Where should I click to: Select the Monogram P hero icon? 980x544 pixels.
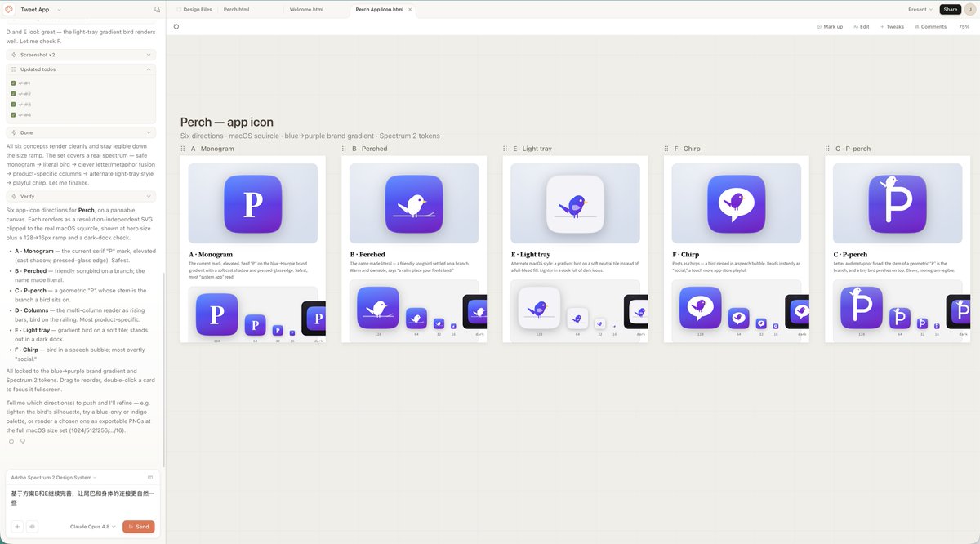pyautogui.click(x=253, y=203)
